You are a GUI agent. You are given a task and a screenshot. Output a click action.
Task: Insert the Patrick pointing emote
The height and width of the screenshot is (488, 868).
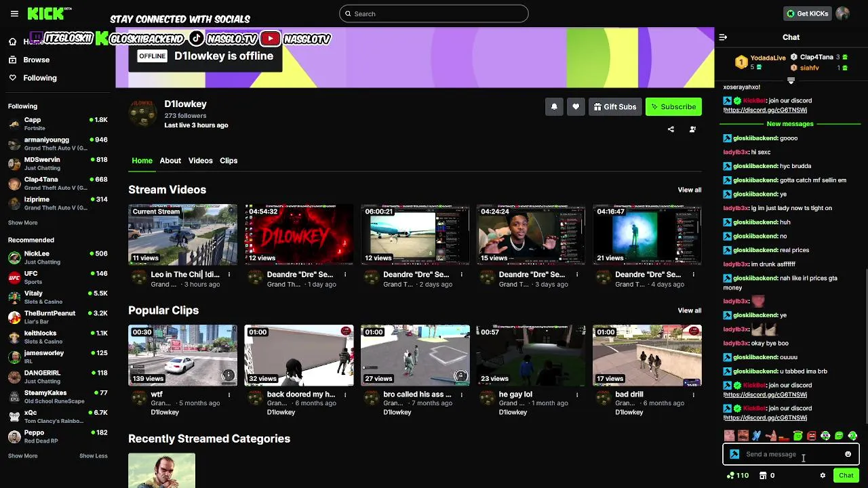coord(770,436)
